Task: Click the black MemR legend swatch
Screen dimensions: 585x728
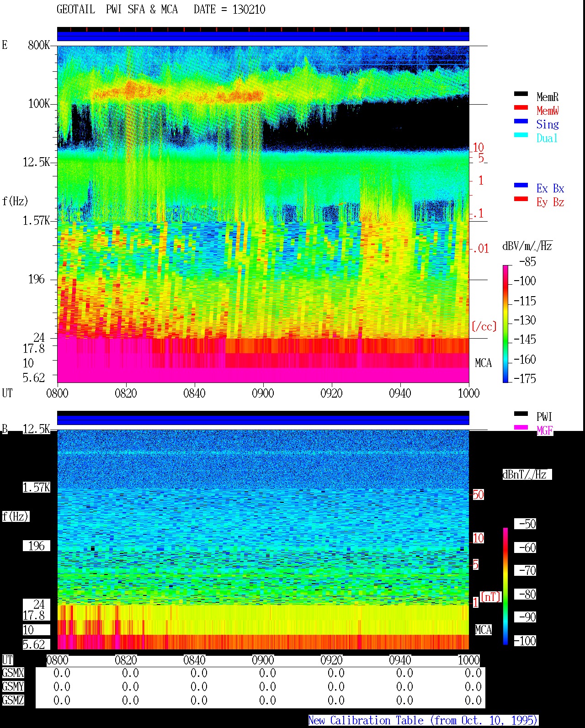Action: pyautogui.click(x=521, y=94)
